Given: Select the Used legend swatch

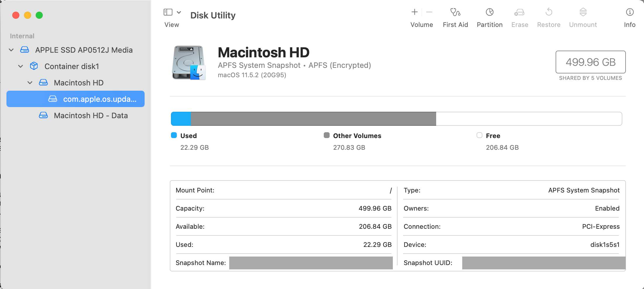Looking at the screenshot, I should coord(174,135).
